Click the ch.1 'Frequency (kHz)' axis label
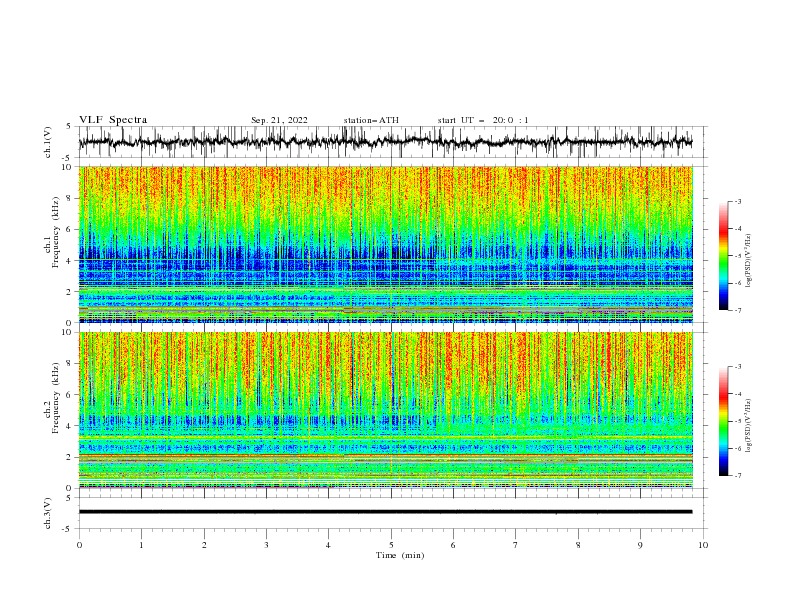The height and width of the screenshot is (612, 792). (x=56, y=232)
